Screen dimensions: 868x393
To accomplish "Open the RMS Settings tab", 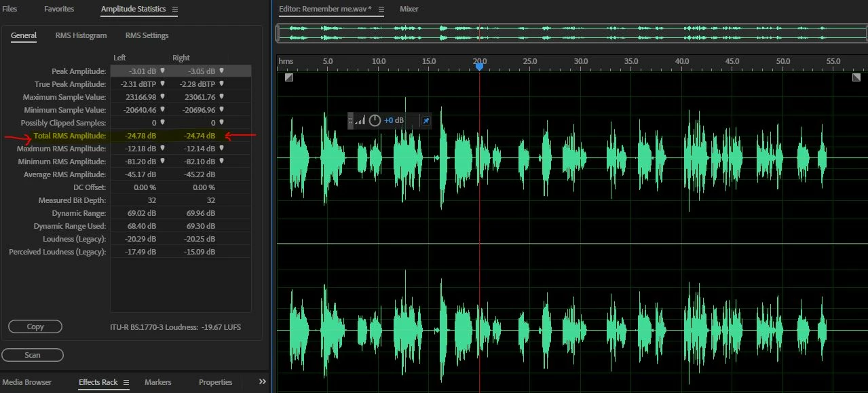I will click(x=147, y=35).
